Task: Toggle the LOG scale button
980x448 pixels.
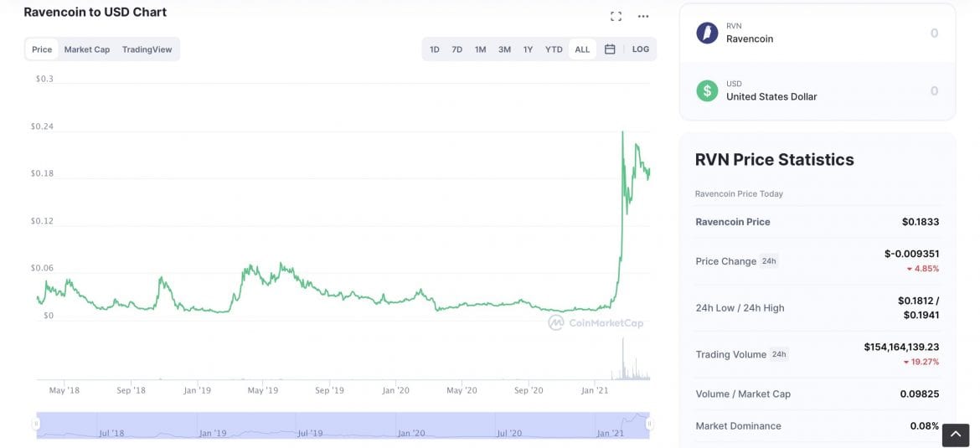Action: pyautogui.click(x=641, y=49)
